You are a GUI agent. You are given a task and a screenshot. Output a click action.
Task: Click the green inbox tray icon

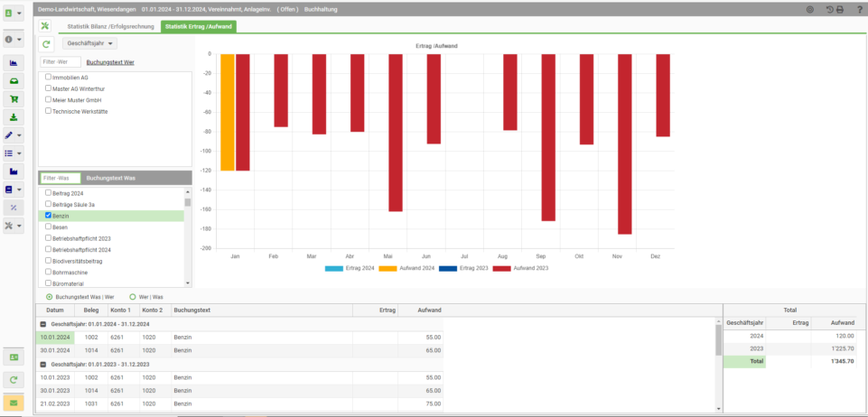coord(14,81)
